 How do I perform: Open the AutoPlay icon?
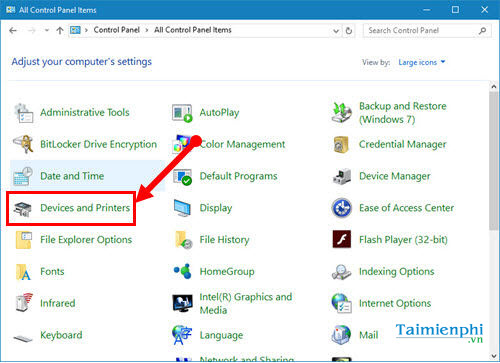pos(182,113)
